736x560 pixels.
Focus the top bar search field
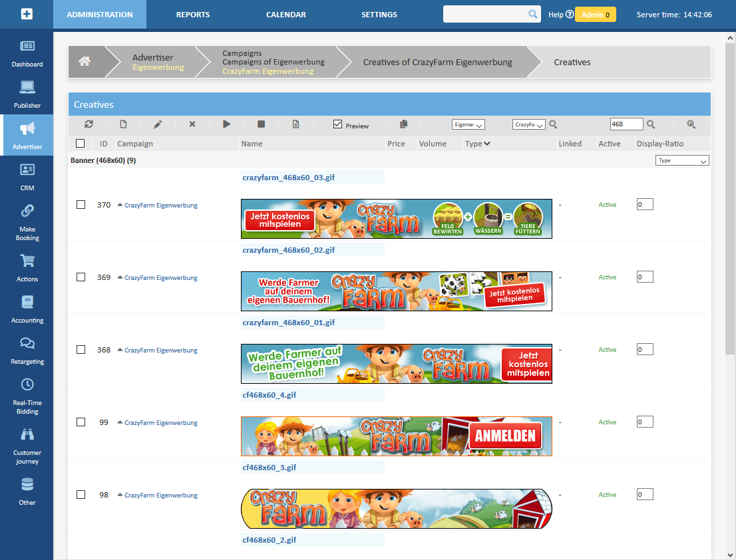486,14
